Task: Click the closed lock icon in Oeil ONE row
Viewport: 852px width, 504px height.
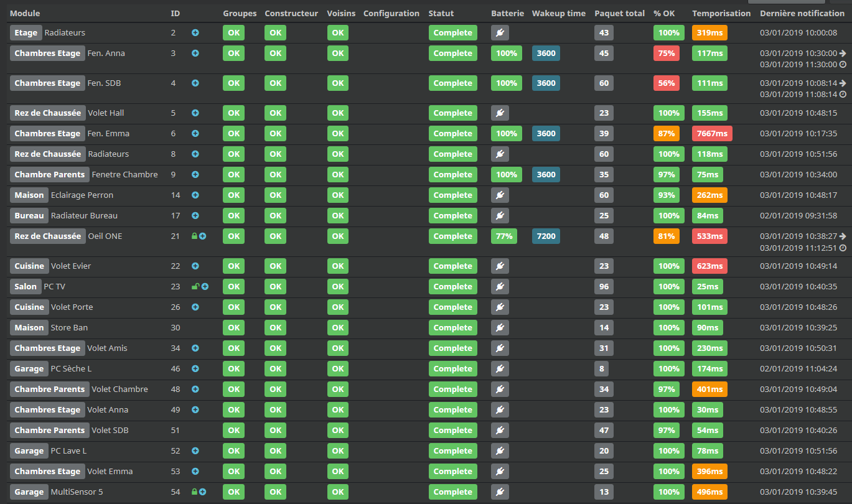Action: coord(195,236)
